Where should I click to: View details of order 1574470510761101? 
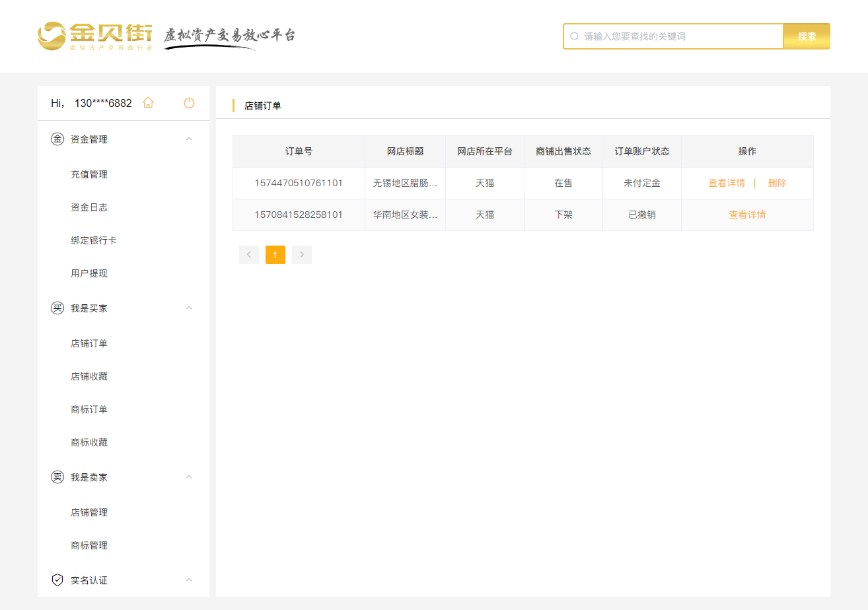[x=727, y=183]
